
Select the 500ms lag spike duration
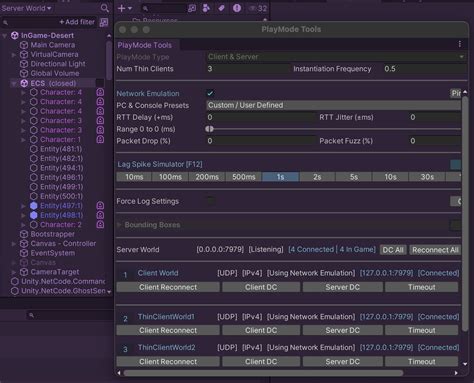point(244,177)
